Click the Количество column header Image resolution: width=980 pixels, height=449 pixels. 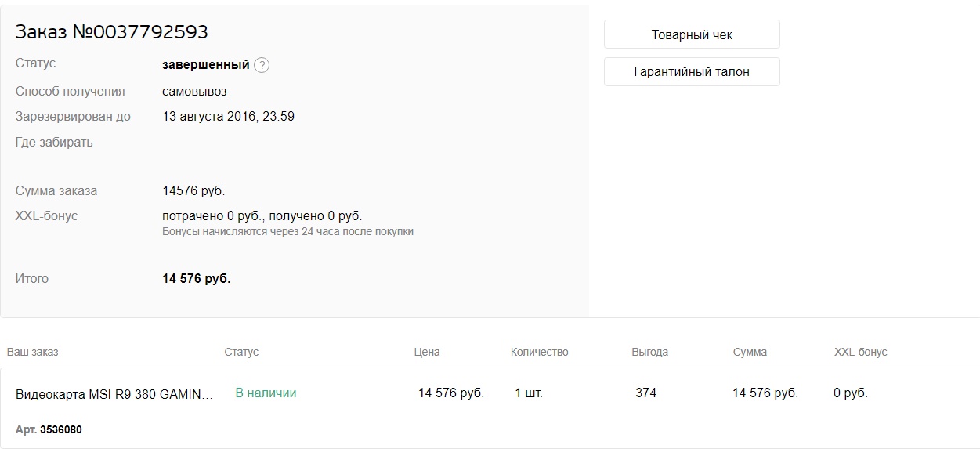[x=539, y=352]
